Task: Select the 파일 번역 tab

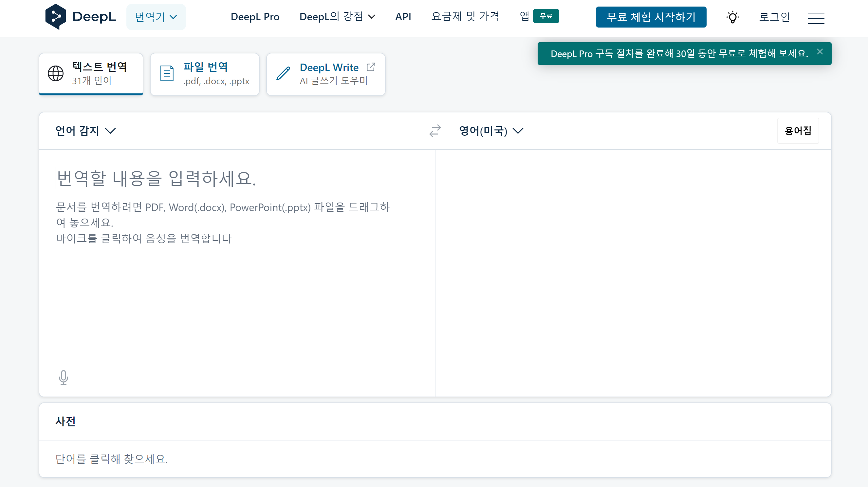Action: 205,74
